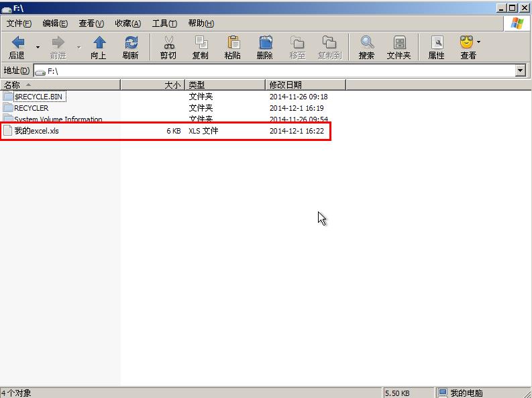
Task: Click 我的电脑 in status bar
Action: click(466, 393)
